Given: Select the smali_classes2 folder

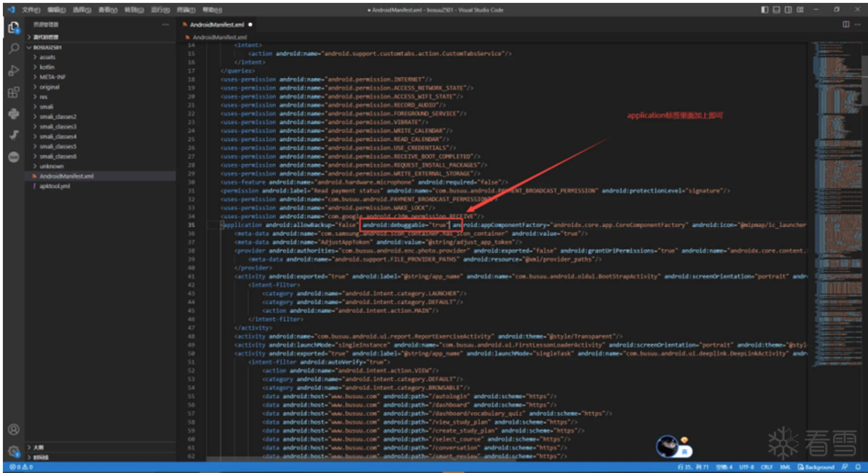Looking at the screenshot, I should tap(101, 117).
